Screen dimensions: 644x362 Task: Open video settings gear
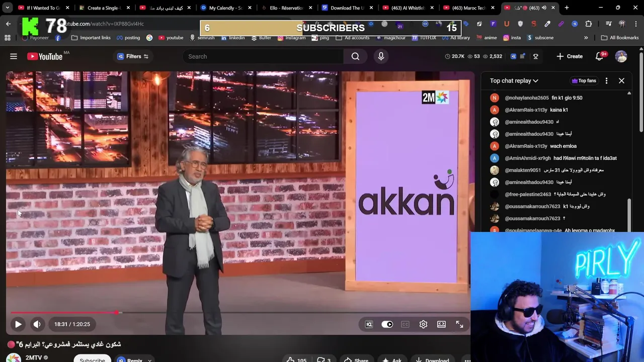[423, 324]
